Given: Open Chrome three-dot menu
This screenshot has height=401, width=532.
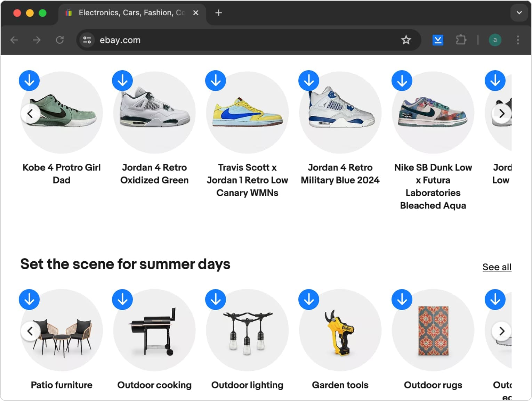Looking at the screenshot, I should pos(518,40).
